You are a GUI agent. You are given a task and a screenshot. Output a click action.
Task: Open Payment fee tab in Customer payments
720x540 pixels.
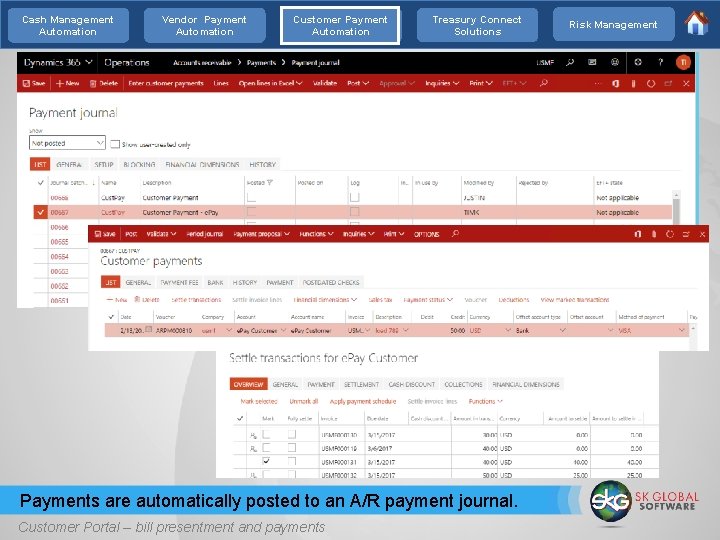(179, 282)
